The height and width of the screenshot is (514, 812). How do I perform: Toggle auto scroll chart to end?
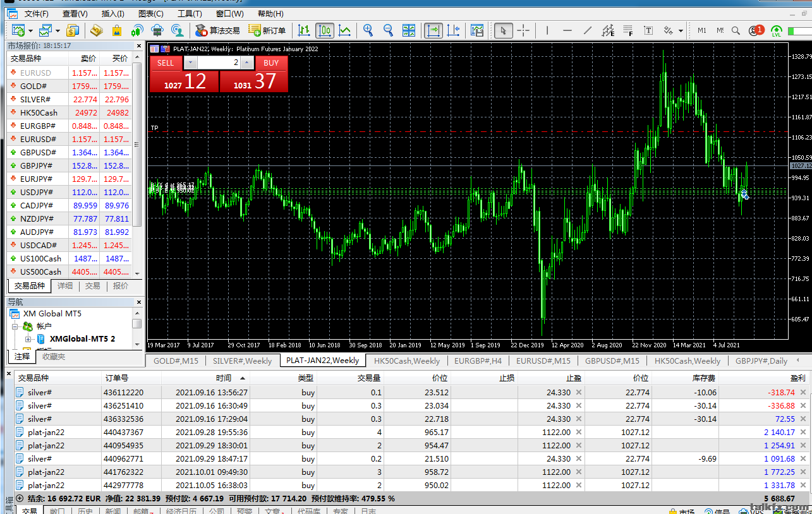coord(434,30)
